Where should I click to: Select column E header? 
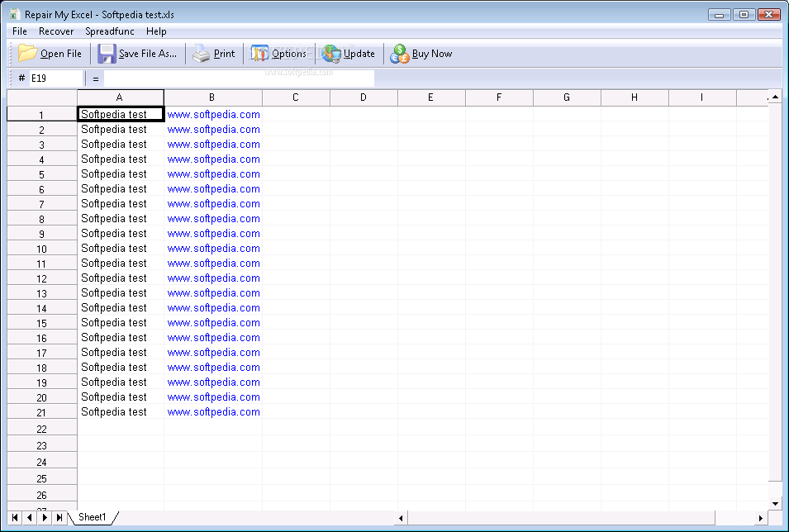(431, 97)
